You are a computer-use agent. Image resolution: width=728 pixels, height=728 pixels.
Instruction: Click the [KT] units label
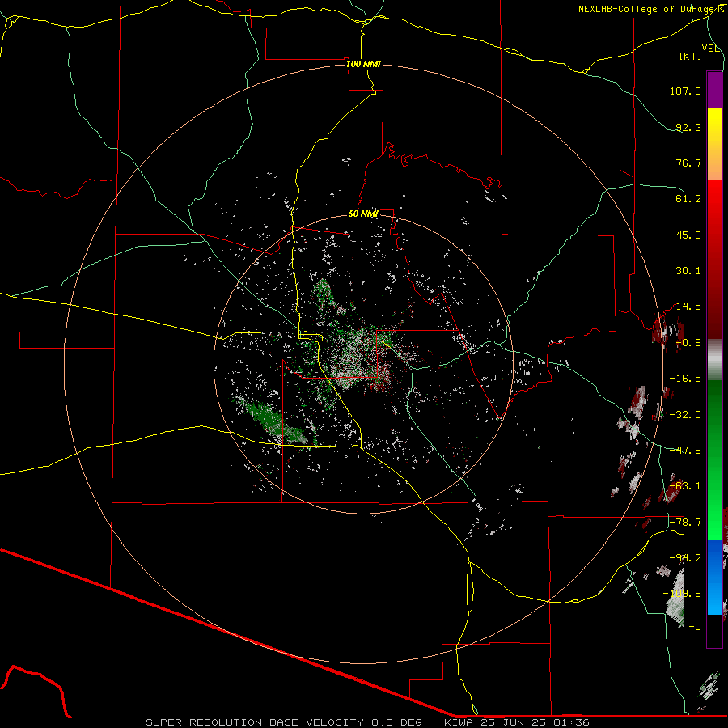pos(691,56)
